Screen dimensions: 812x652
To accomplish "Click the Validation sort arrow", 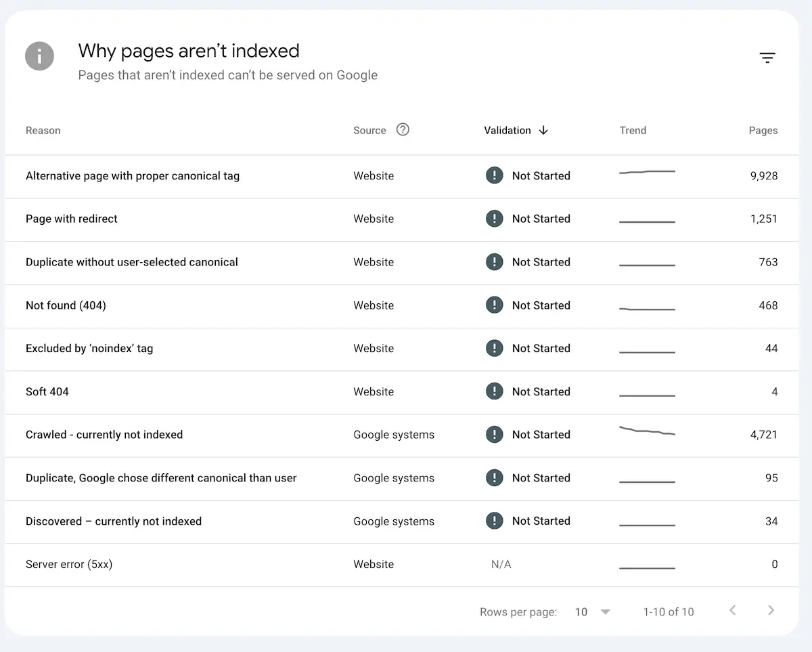I will tap(543, 130).
